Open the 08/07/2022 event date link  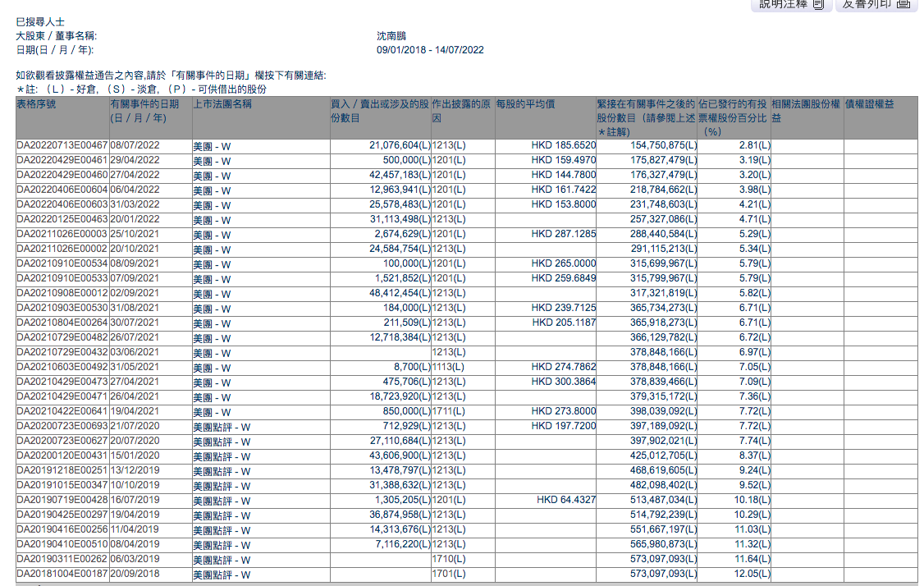[135, 145]
